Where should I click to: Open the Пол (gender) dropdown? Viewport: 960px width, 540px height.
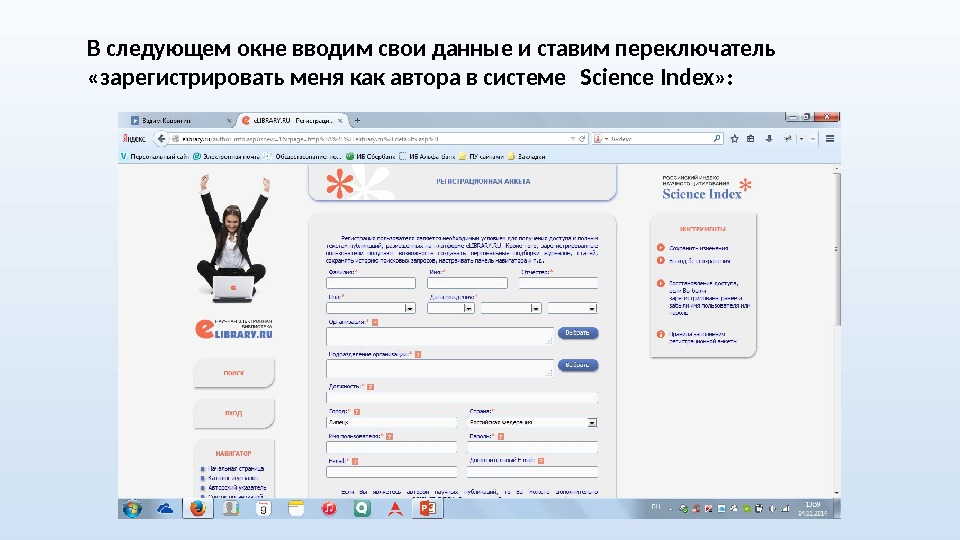371,308
